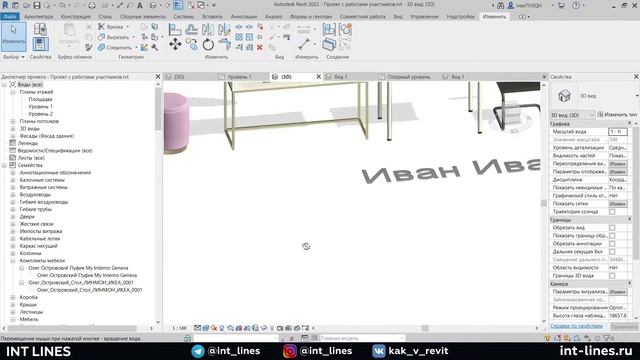Screen dimensions: 640x360
Task: Click the Properties palette icon in ribbon
Action: [x=40, y=44]
